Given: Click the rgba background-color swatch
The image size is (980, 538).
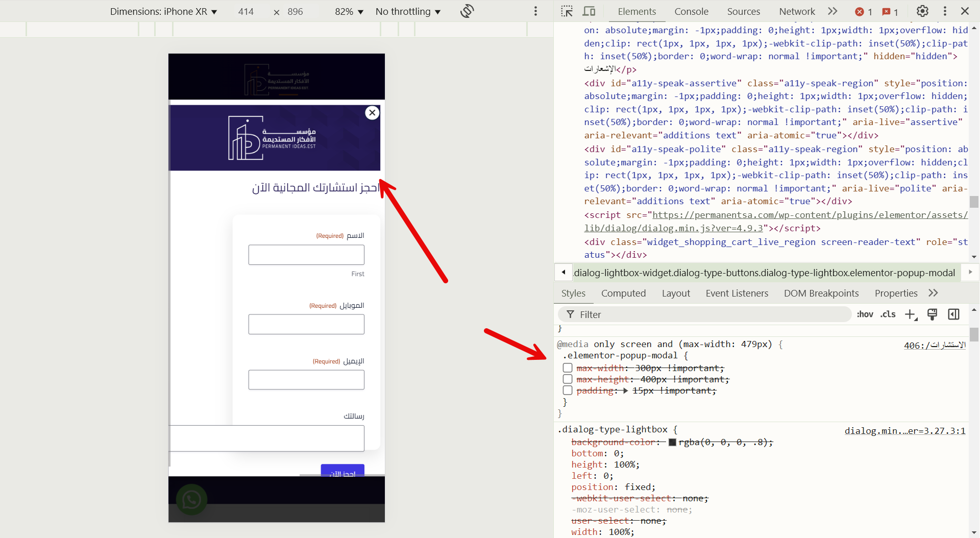Looking at the screenshot, I should point(672,443).
